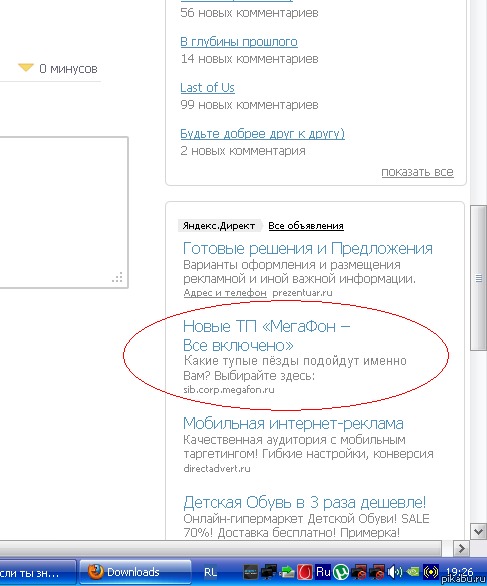Open the taskbar window titled 'сли ты зн...'
This screenshot has height=586, width=487.
(x=38, y=572)
